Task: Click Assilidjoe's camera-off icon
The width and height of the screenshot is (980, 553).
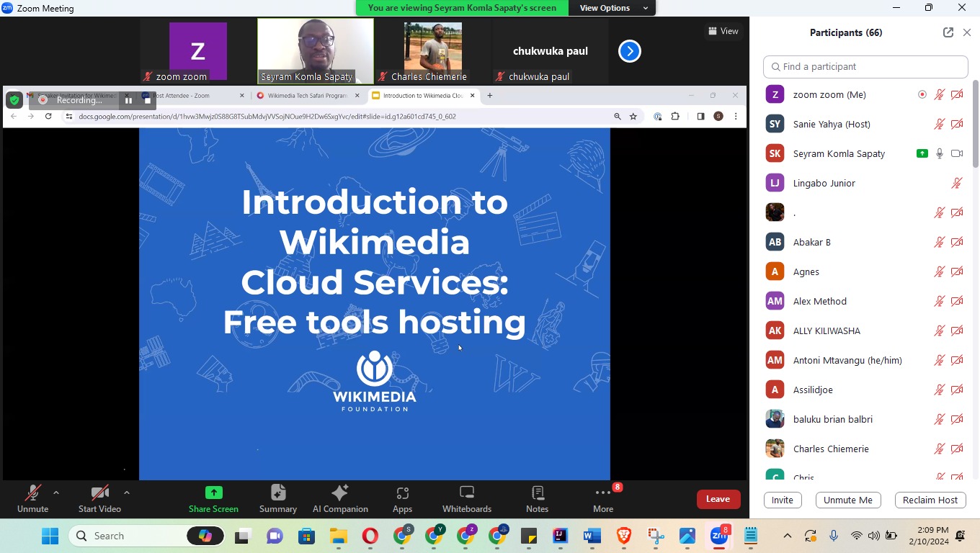Action: [x=957, y=390]
